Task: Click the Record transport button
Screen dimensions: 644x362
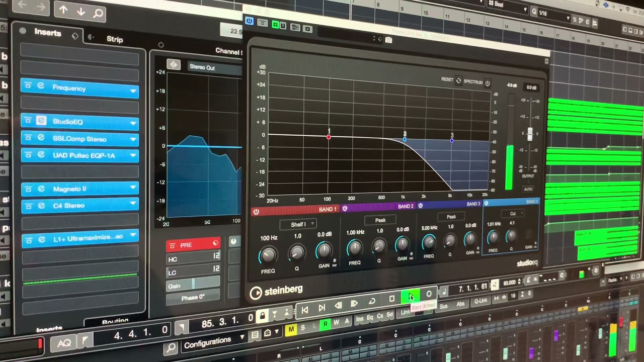Action: (429, 294)
